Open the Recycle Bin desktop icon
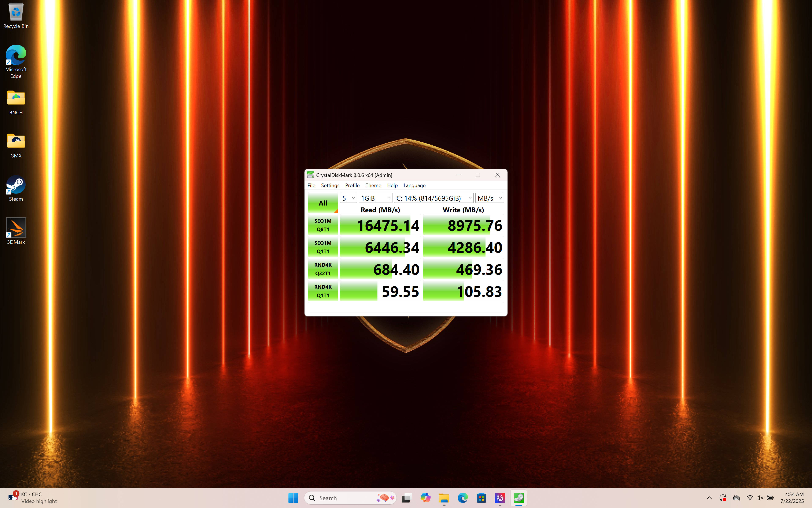Screen dimensions: 812x508 pos(16,16)
